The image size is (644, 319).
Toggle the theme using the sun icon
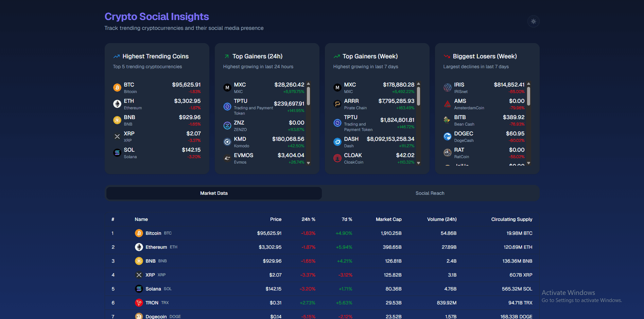(x=533, y=21)
